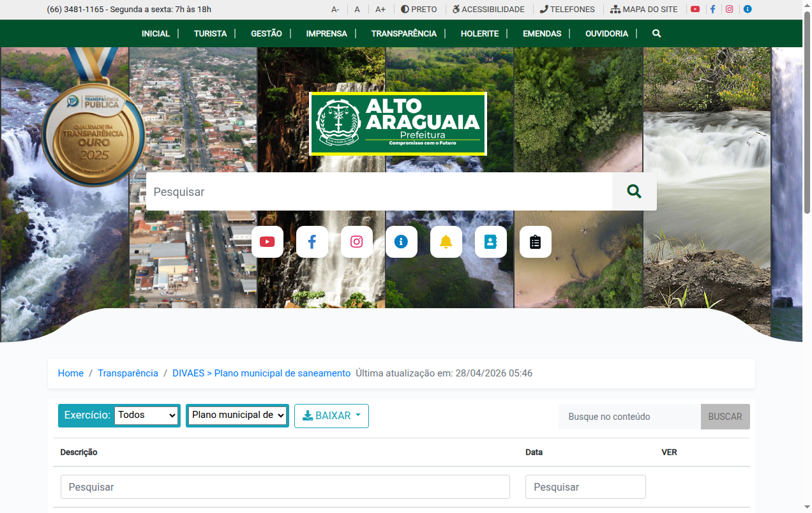812x513 pixels.
Task: Open YouTube icon in top utility bar
Action: [x=695, y=10]
